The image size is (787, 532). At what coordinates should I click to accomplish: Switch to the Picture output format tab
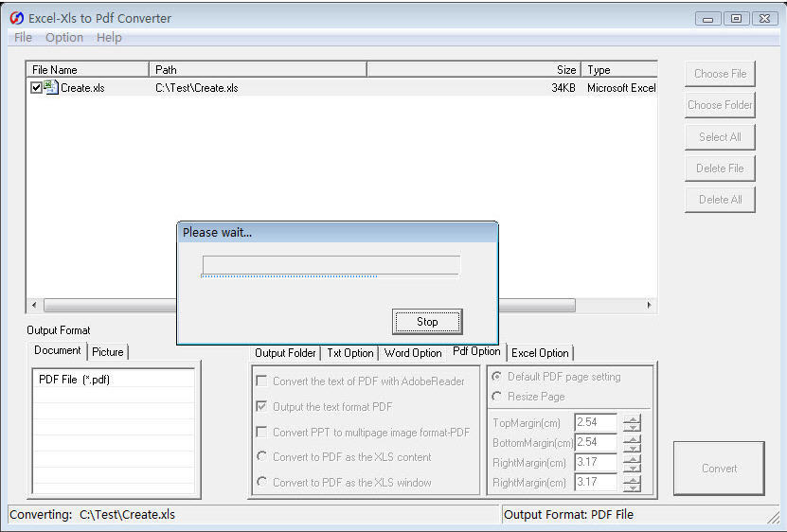(x=107, y=352)
